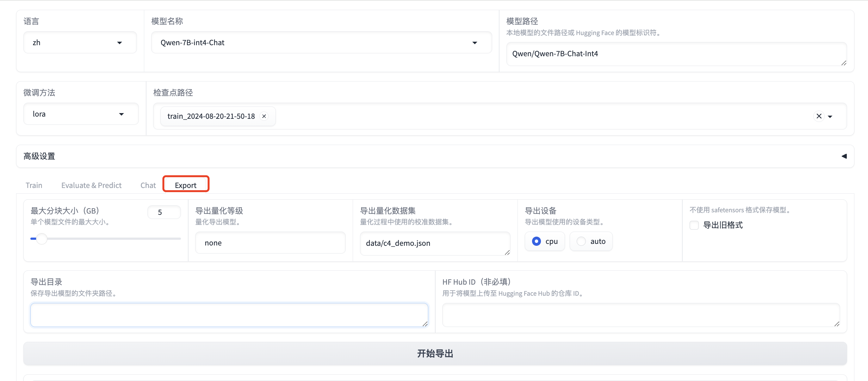
Task: Open checkpoint path dropdown arrow
Action: [830, 117]
